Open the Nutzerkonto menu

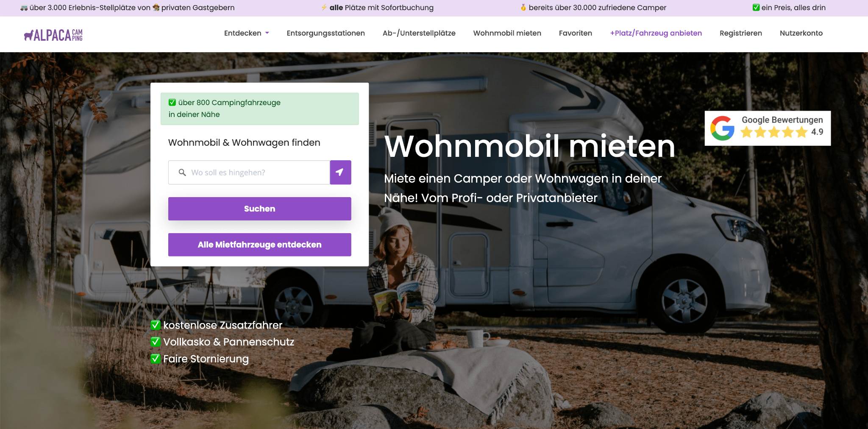[x=801, y=33]
